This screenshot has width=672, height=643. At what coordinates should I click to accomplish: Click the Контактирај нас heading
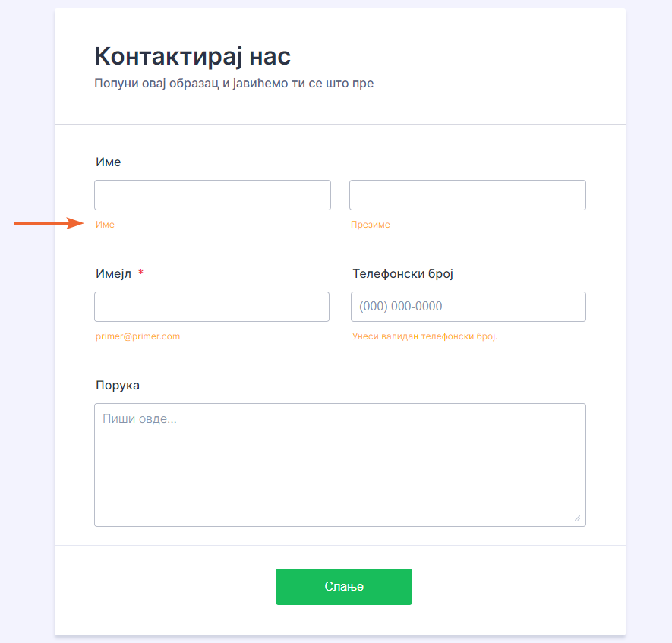coord(192,56)
